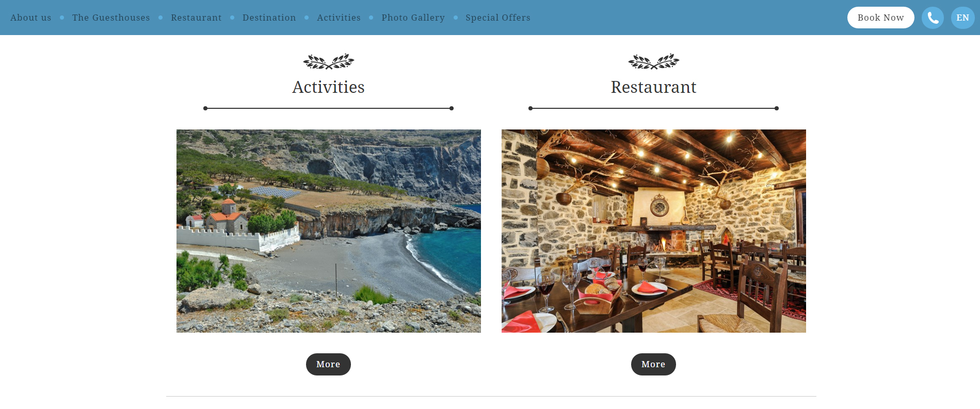Viewport: 980px width, 409px height.
Task: Open the stone restaurant interior photo
Action: 654,231
